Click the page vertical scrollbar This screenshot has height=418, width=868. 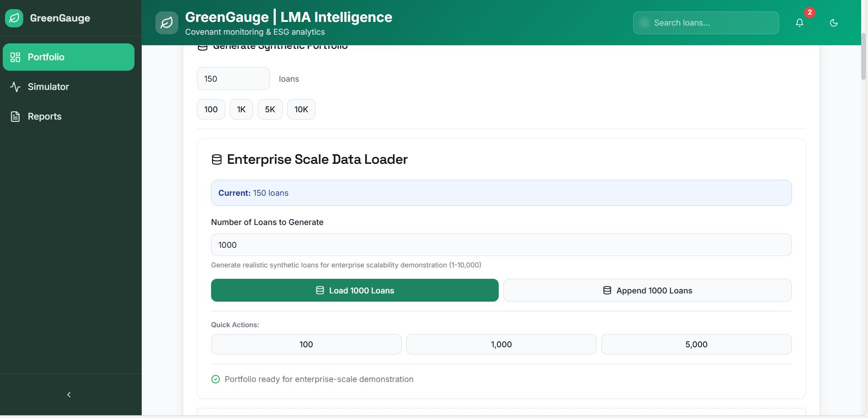click(863, 59)
